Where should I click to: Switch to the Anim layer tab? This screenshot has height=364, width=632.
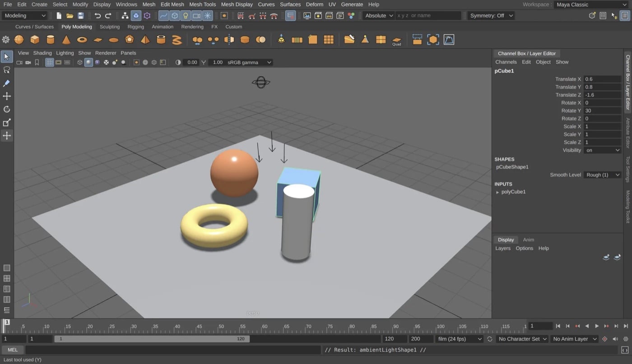coord(528,240)
